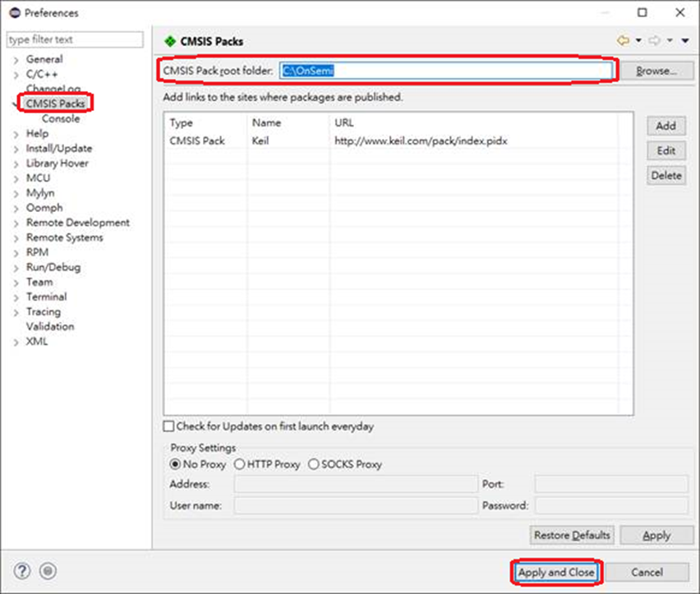
Task: Expand the General preferences category
Action: (x=16, y=60)
